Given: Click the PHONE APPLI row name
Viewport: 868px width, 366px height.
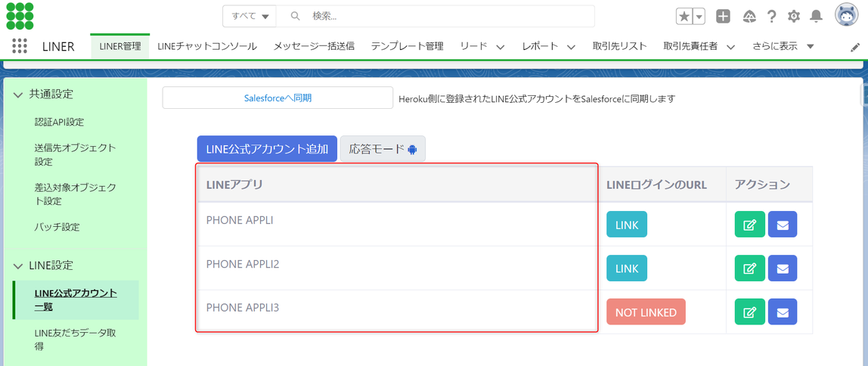Looking at the screenshot, I should click(239, 220).
